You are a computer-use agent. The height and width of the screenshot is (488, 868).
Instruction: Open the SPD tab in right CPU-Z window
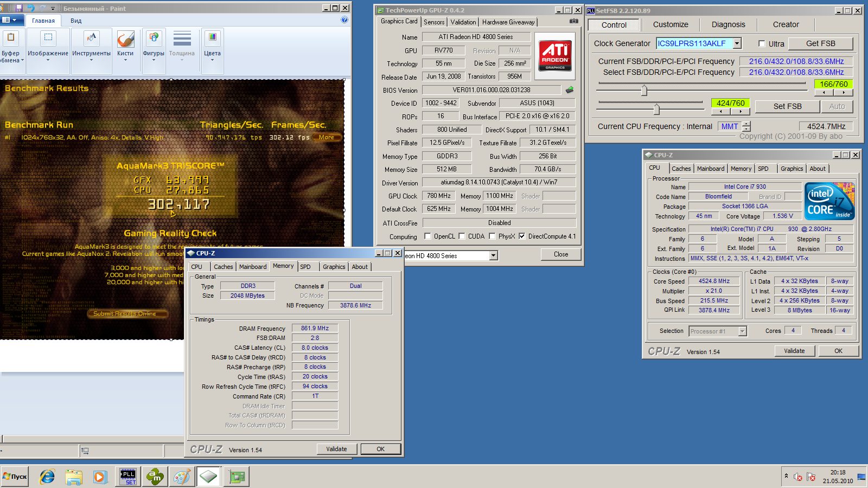pyautogui.click(x=763, y=169)
